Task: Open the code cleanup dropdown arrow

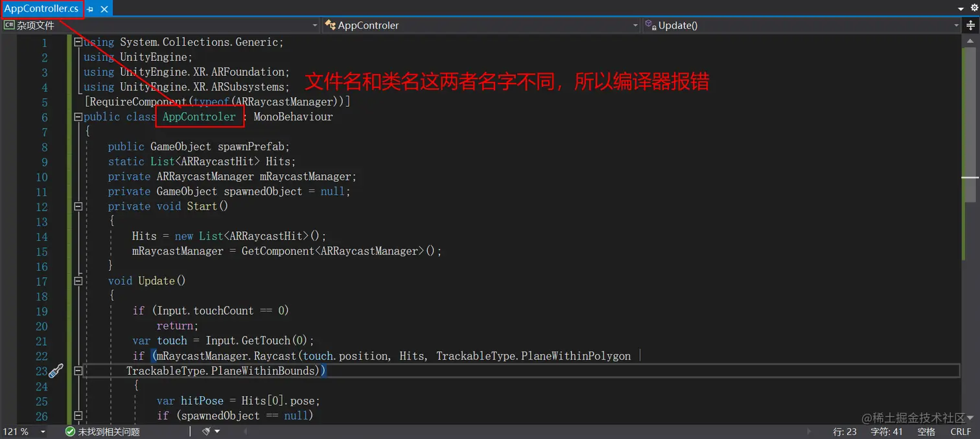Action: [217, 431]
